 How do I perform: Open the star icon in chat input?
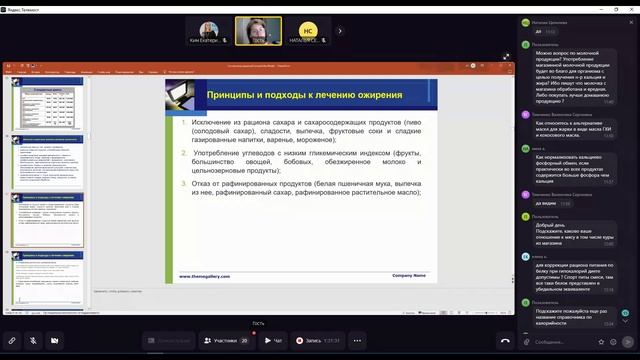(601, 342)
